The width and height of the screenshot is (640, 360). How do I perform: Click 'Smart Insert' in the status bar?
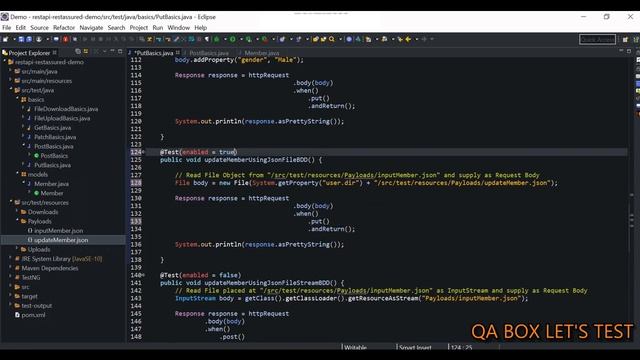pyautogui.click(x=415, y=347)
